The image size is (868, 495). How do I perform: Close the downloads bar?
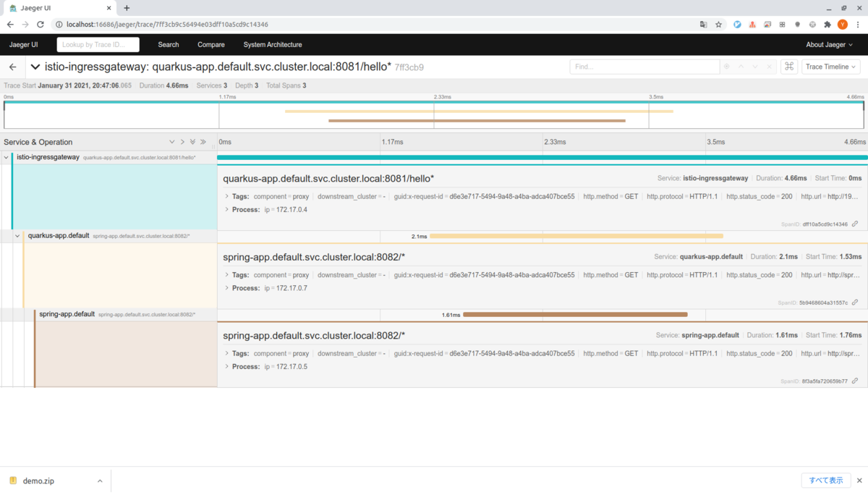pos(858,481)
